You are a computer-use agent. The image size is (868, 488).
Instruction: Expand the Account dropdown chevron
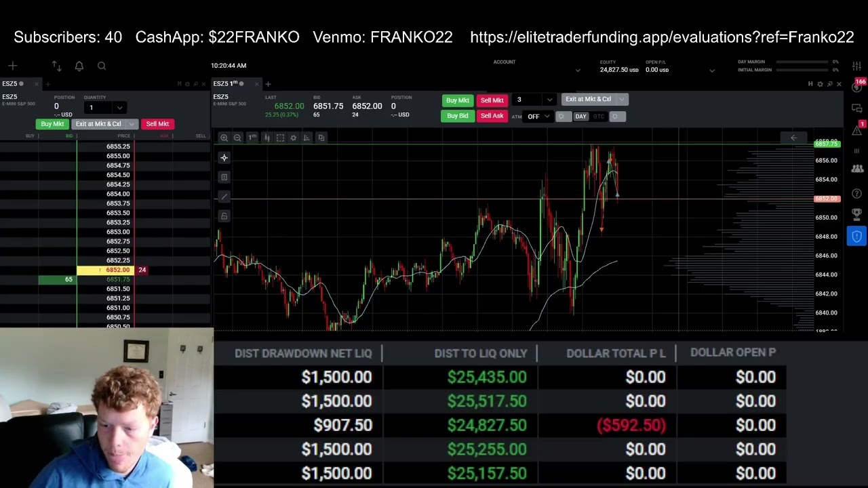point(578,70)
